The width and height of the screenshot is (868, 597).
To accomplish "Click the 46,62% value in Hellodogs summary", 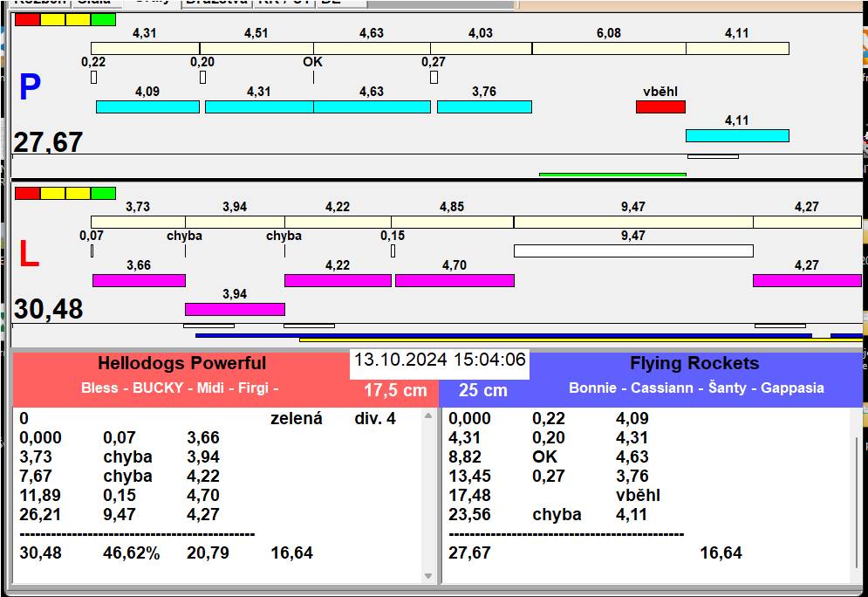I will [x=131, y=552].
